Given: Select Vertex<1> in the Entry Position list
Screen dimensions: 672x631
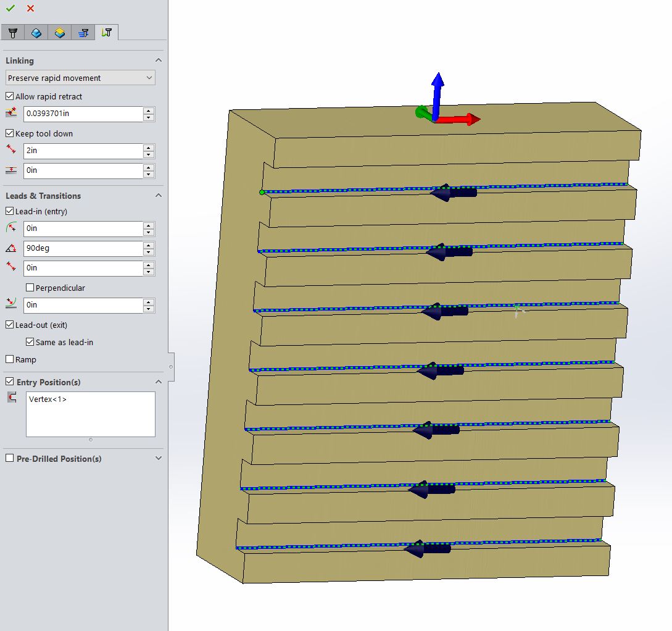Looking at the screenshot, I should pyautogui.click(x=48, y=399).
